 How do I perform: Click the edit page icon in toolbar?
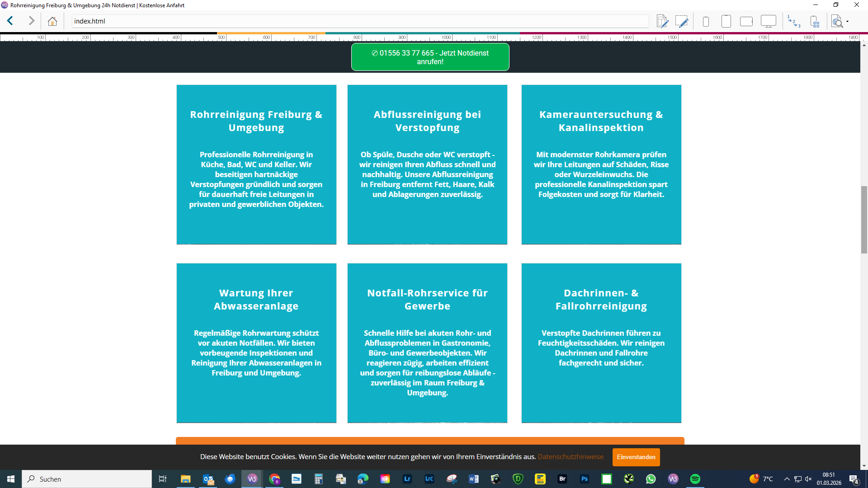(x=662, y=21)
